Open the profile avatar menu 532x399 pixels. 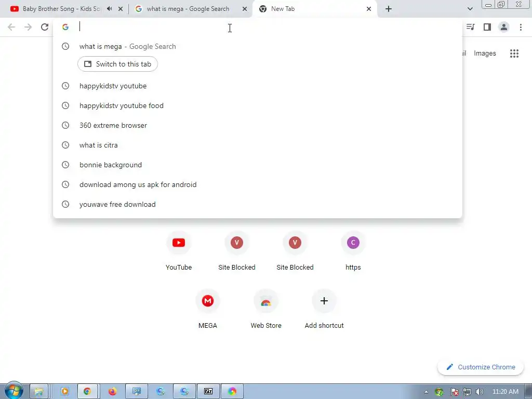504,27
